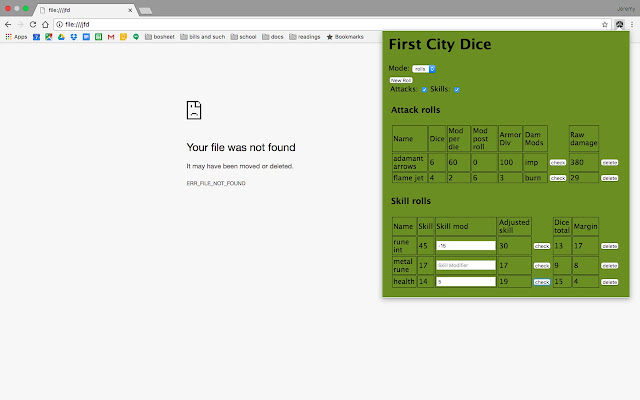Open the Dropbox bookmark icon
The width and height of the screenshot is (640, 400).
[x=73, y=37]
